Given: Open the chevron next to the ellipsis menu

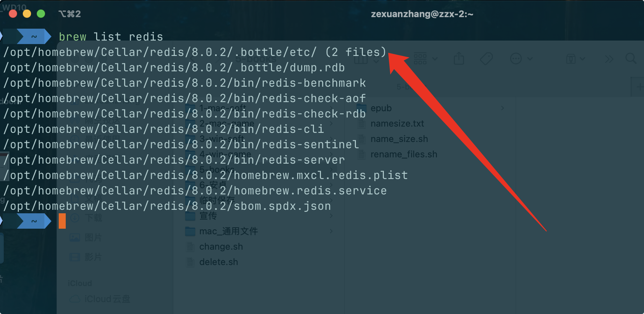Looking at the screenshot, I should click(x=530, y=59).
